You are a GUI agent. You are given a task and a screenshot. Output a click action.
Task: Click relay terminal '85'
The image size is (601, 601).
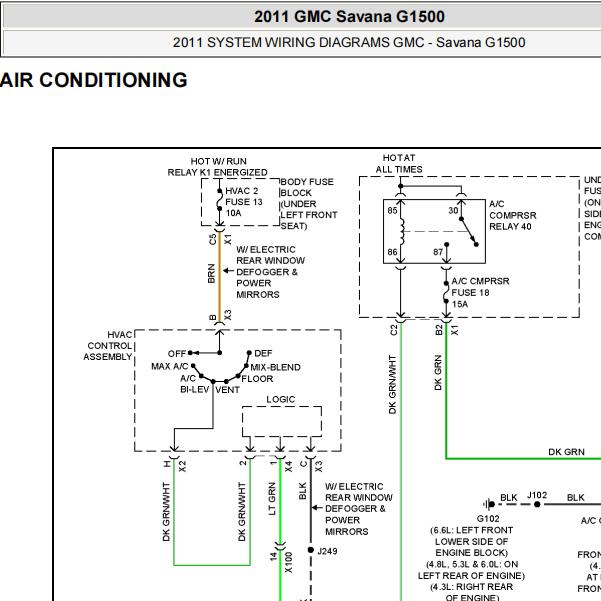tap(392, 210)
